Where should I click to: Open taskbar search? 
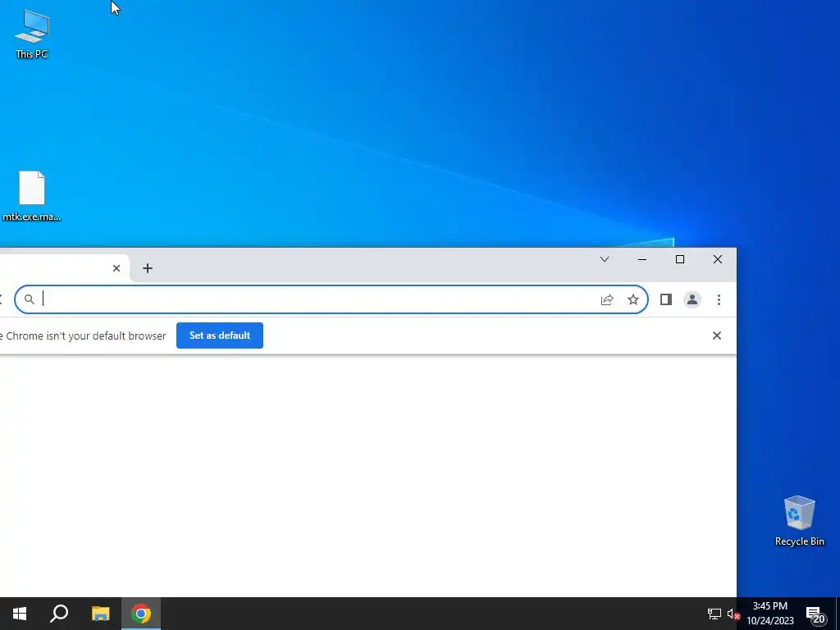point(59,614)
